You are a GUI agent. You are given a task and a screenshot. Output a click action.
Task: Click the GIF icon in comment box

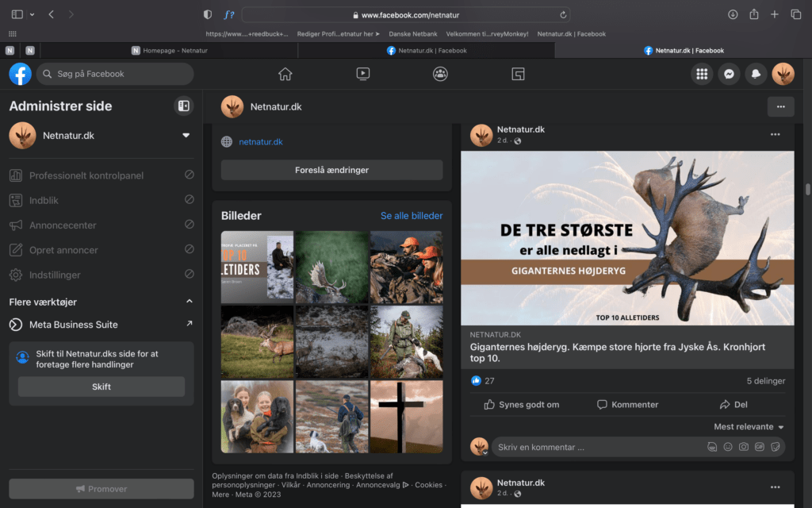click(x=759, y=447)
